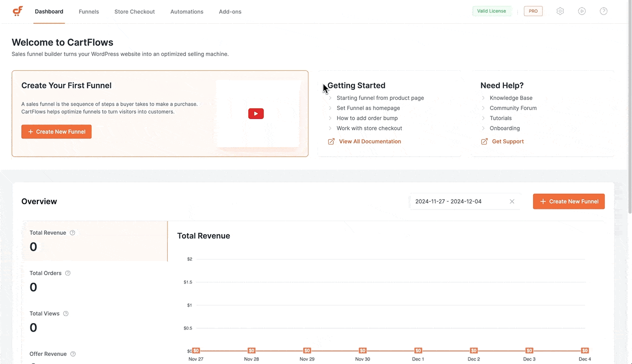Open Work with store checkout doc
Image resolution: width=632 pixels, height=364 pixels.
pyautogui.click(x=370, y=128)
